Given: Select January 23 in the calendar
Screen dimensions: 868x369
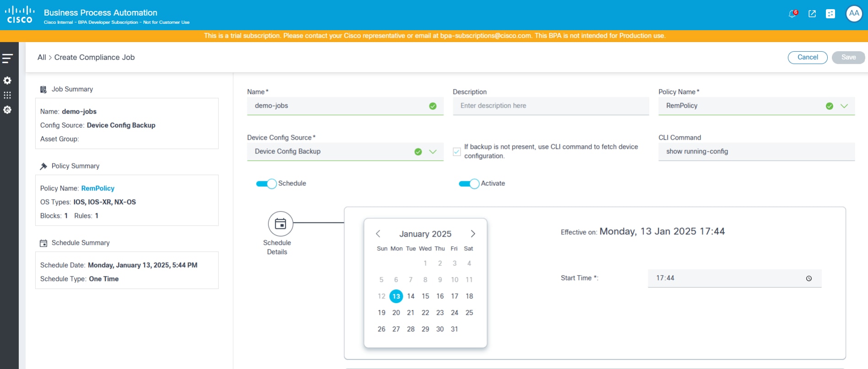Looking at the screenshot, I should click(440, 313).
